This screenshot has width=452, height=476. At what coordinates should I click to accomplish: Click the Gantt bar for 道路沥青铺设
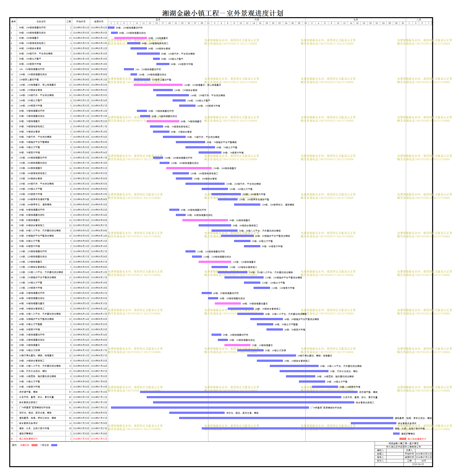pos(396,434)
